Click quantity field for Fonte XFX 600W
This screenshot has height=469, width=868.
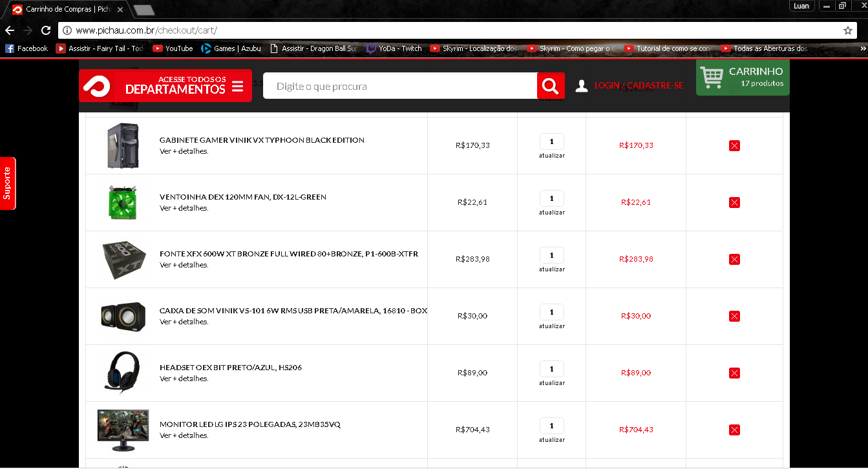pyautogui.click(x=552, y=255)
